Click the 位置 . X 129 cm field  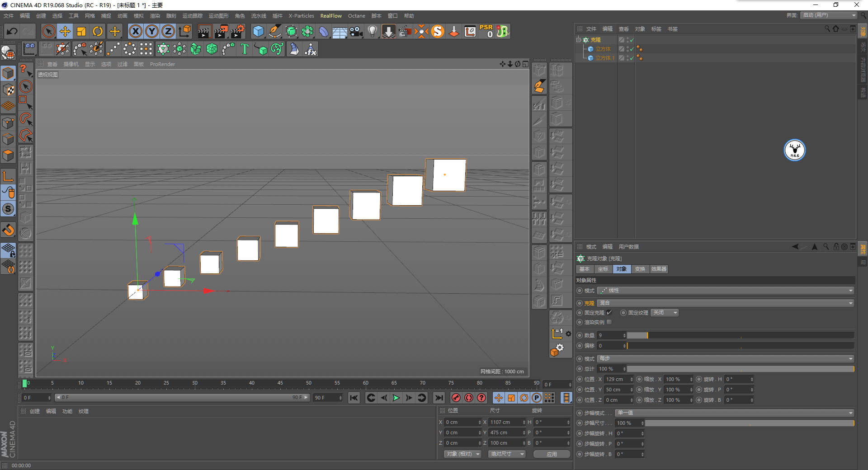click(x=619, y=379)
